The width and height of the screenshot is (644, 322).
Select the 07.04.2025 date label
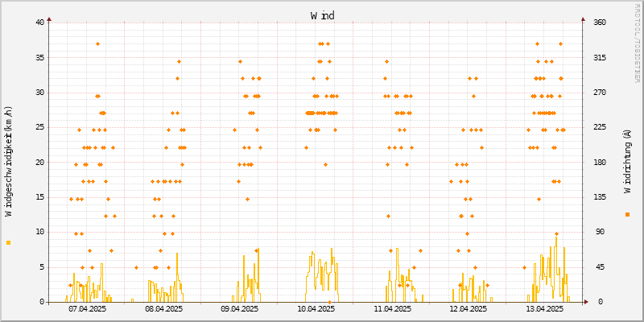(x=87, y=308)
